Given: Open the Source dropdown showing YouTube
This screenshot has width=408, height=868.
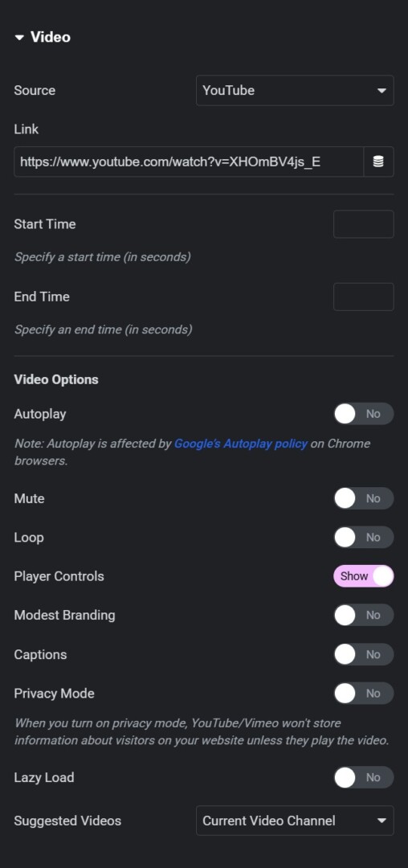Looking at the screenshot, I should [295, 90].
